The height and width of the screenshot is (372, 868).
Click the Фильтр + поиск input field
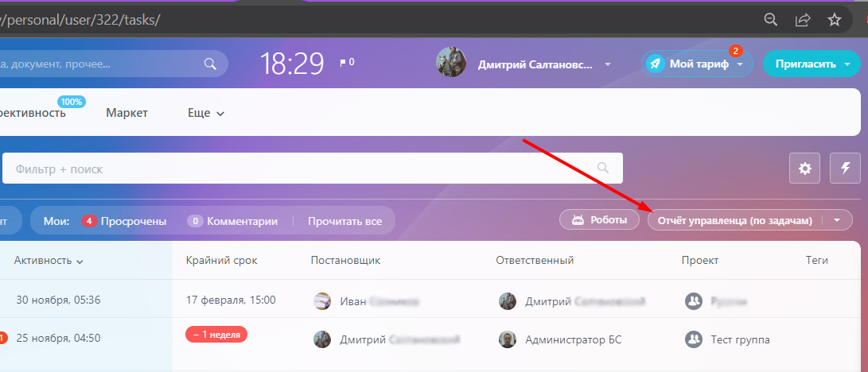click(312, 168)
